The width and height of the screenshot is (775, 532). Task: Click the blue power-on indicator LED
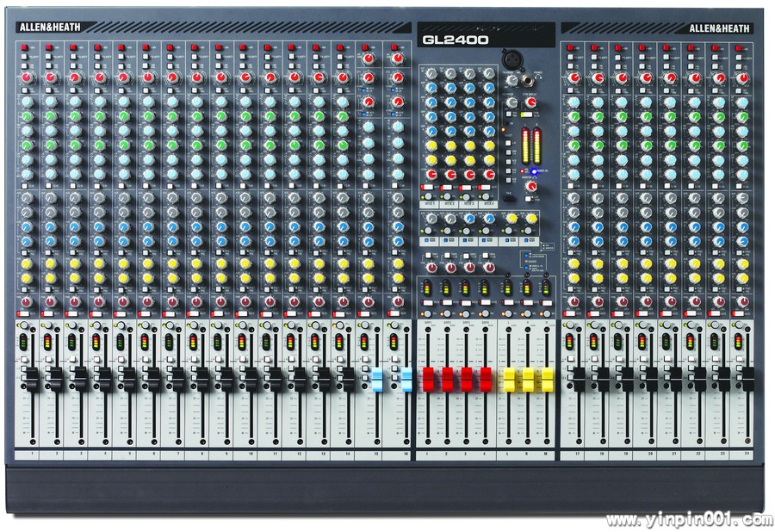[x=534, y=171]
